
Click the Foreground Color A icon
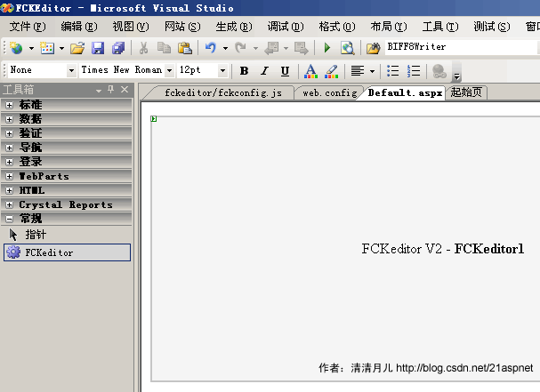click(x=310, y=71)
